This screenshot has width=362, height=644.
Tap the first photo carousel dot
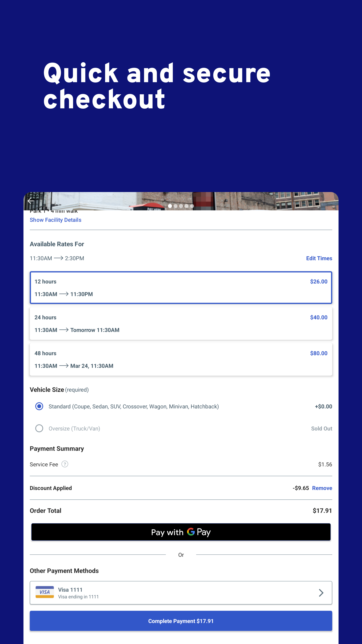(170, 206)
